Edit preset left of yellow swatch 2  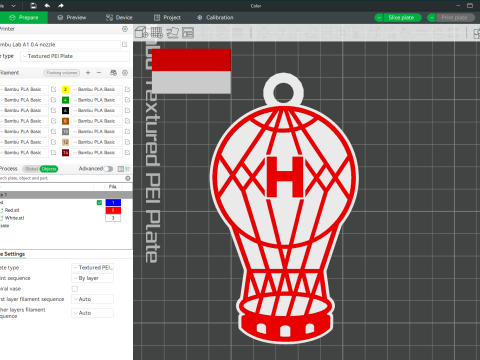(x=54, y=89)
